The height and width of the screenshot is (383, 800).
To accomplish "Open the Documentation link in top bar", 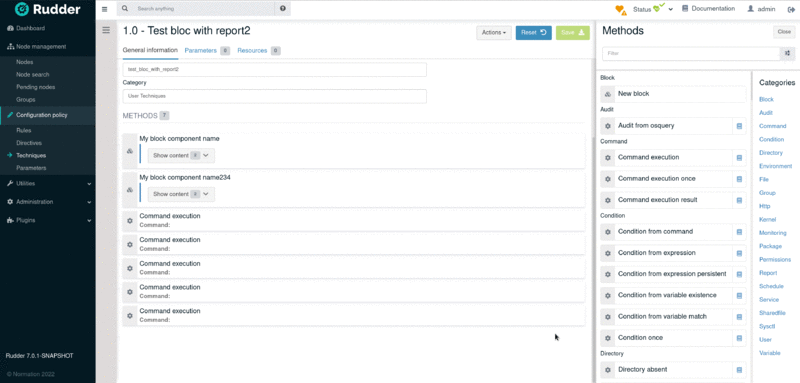I will pos(709,9).
